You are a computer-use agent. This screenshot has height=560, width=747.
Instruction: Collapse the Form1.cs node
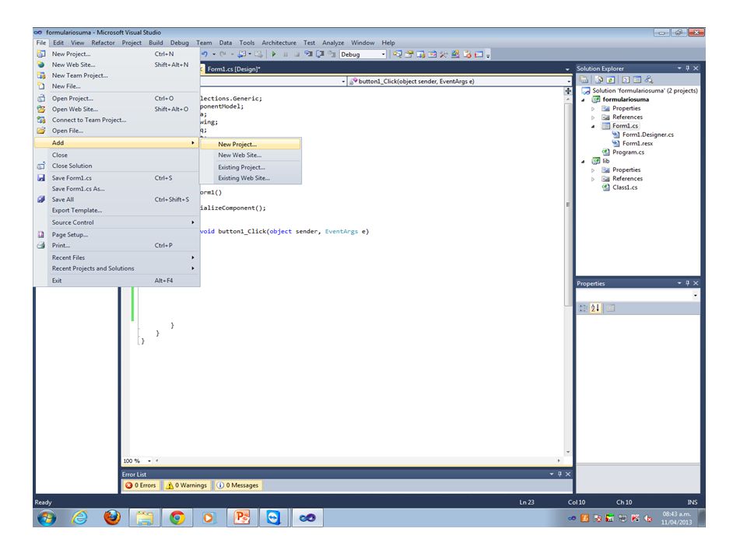[593, 126]
